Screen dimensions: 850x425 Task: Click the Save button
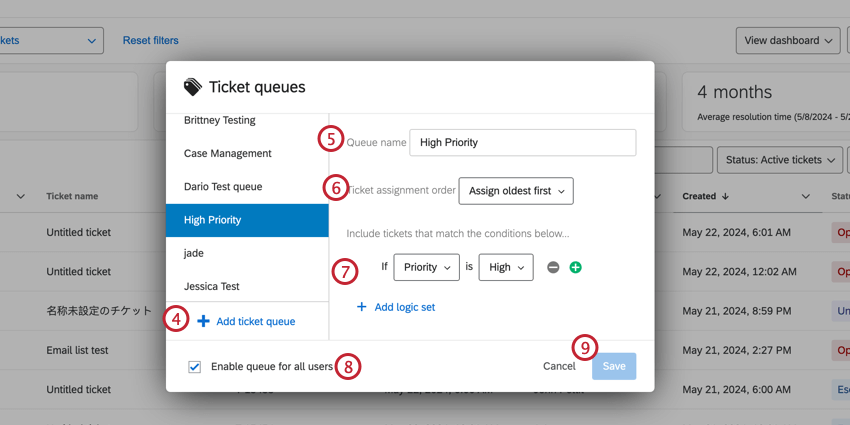click(x=614, y=366)
